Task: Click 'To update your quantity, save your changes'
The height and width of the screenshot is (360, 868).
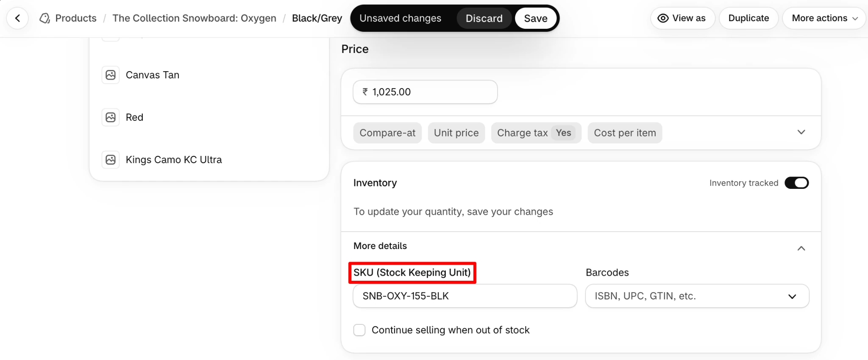Action: (x=453, y=212)
